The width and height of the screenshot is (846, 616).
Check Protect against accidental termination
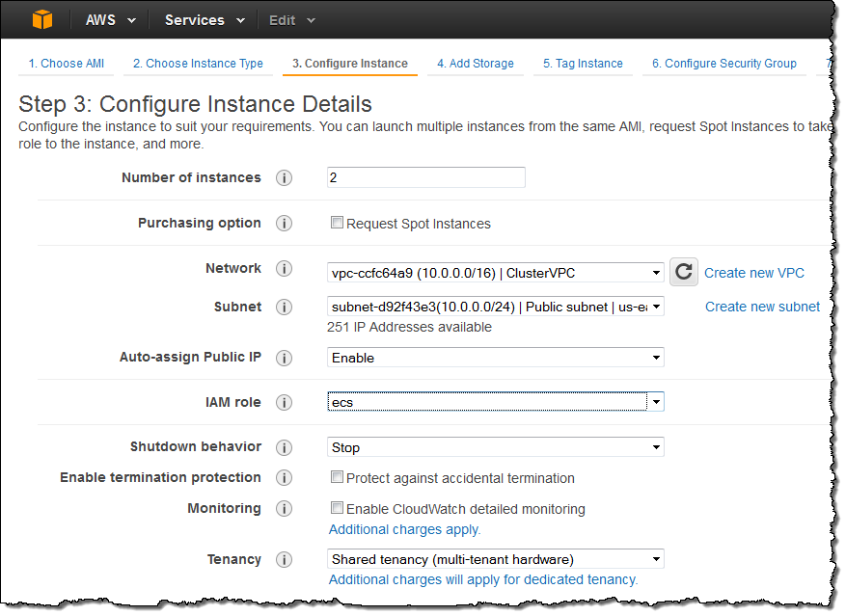tap(337, 477)
